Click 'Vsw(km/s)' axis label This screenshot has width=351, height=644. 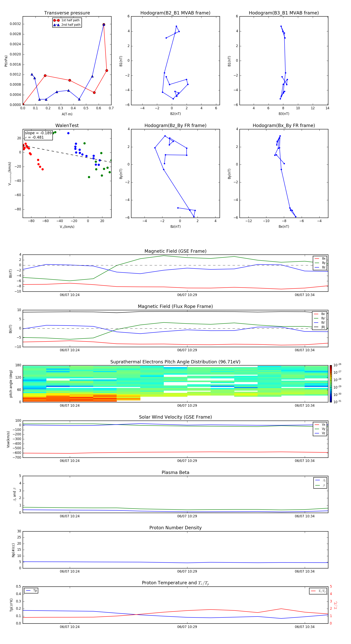point(8,439)
